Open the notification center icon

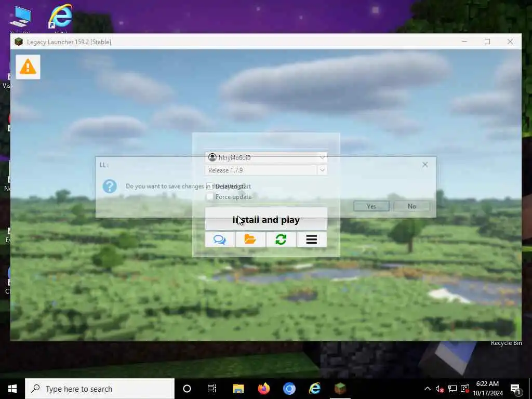515,389
